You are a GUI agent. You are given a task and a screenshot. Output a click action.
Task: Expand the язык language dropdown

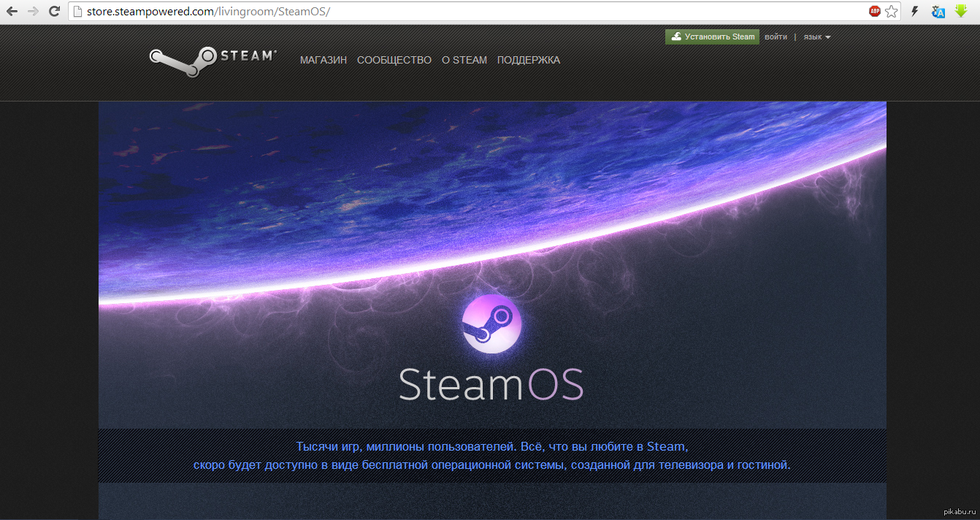click(x=816, y=37)
